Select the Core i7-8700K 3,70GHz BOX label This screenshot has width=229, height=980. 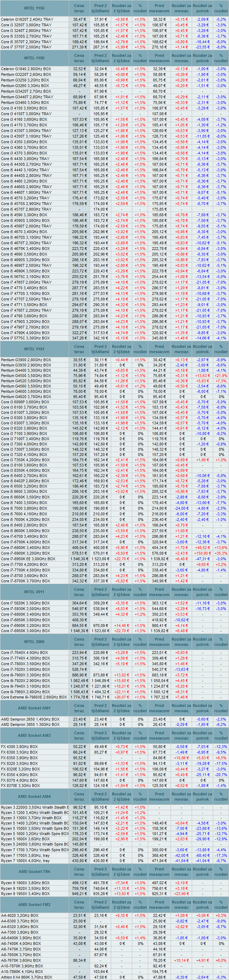pos(26,581)
